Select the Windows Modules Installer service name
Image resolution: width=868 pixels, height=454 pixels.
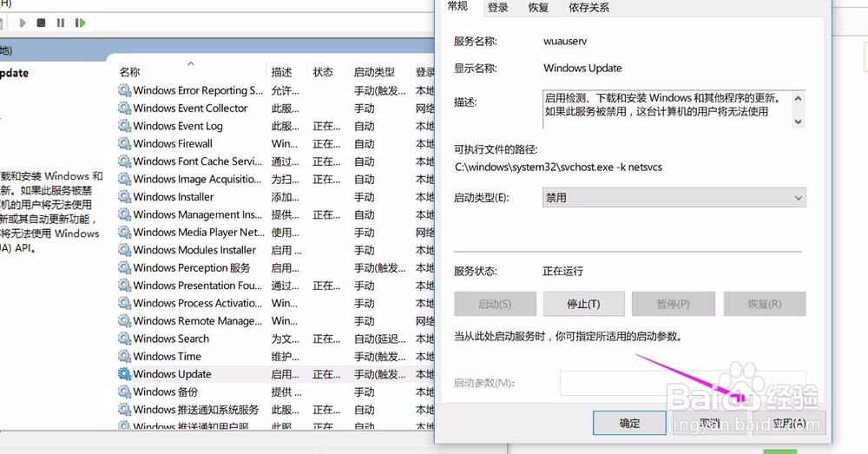[x=194, y=250]
